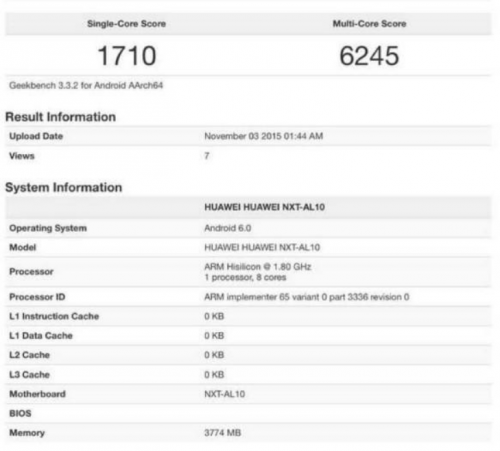The height and width of the screenshot is (451, 500).
Task: Select the ARM Hisilicon @ 1.80 GHz processor text
Action: pos(258,267)
